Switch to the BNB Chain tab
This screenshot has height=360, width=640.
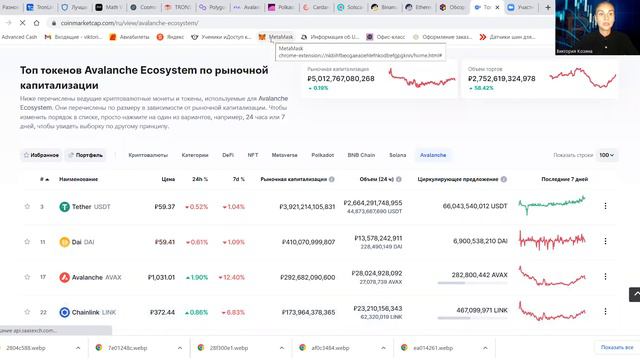tap(361, 155)
